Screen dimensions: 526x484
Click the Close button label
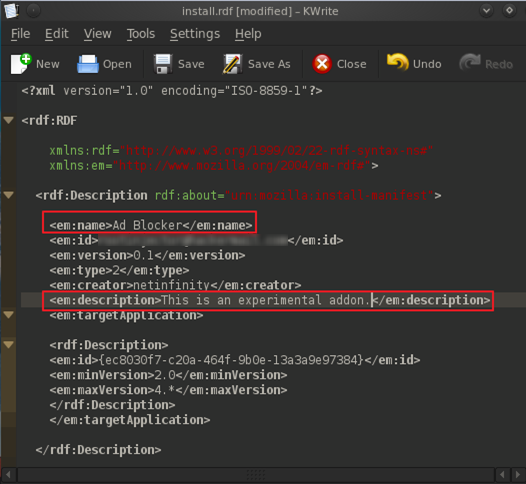tap(351, 64)
